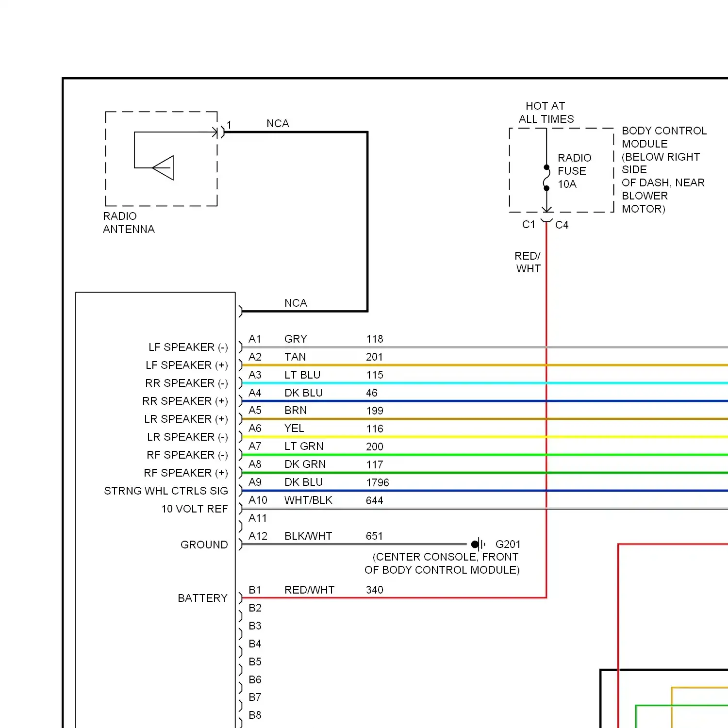Select the STRNG WHL CTRLS SIG label
The image size is (728, 728).
166,491
